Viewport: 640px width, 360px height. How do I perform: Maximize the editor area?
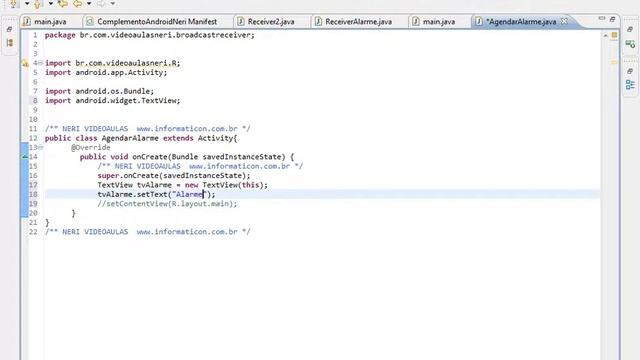(x=612, y=19)
